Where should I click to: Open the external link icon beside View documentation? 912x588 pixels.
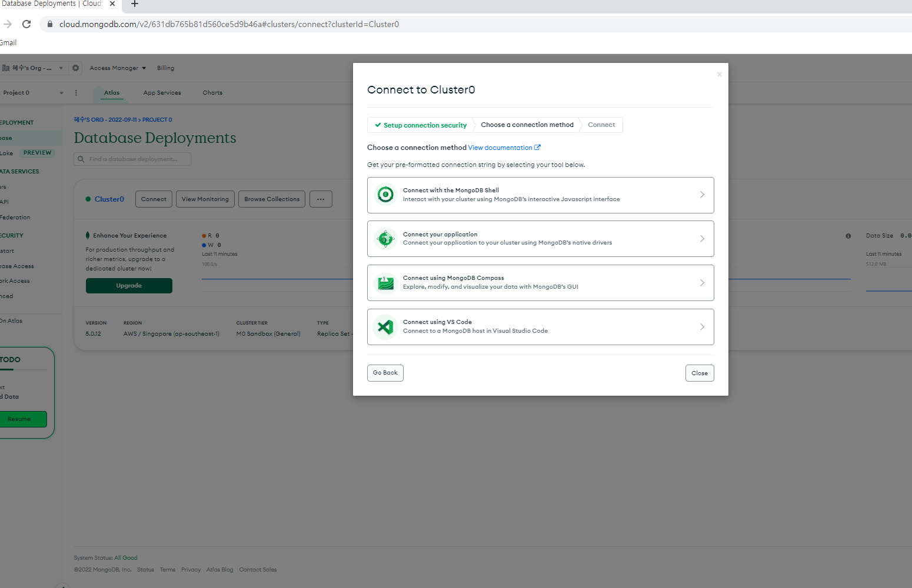click(x=537, y=148)
